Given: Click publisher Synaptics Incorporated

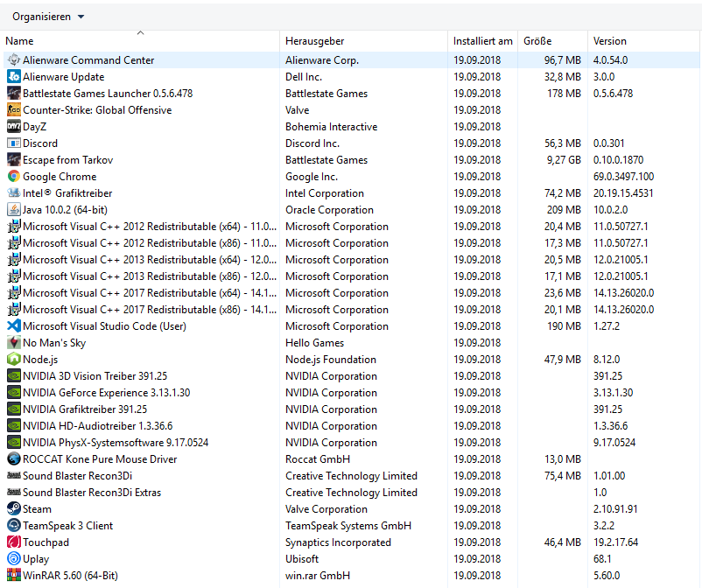Looking at the screenshot, I should tap(339, 542).
